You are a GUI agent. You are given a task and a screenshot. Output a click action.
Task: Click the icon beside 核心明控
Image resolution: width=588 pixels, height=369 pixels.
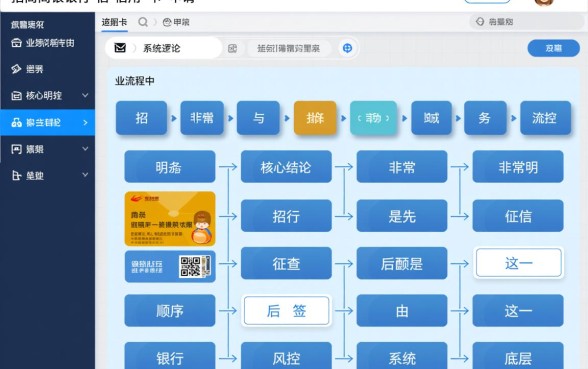16,96
